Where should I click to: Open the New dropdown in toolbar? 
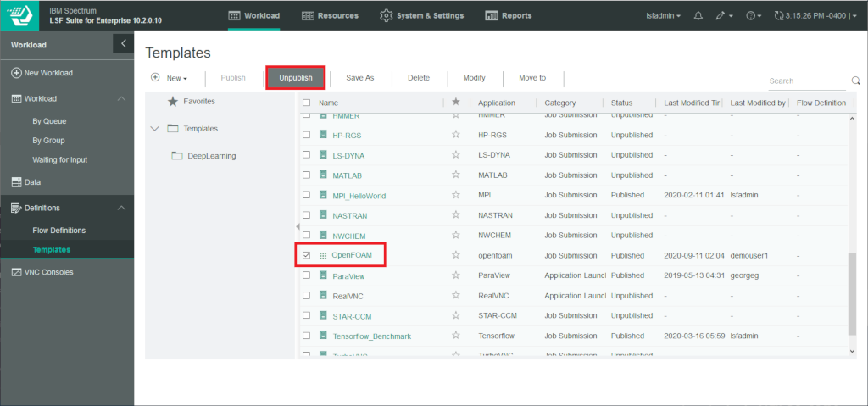pos(170,78)
